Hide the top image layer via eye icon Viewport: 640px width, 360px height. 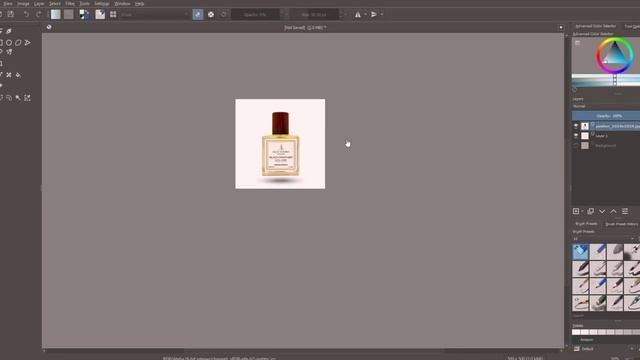coord(576,126)
